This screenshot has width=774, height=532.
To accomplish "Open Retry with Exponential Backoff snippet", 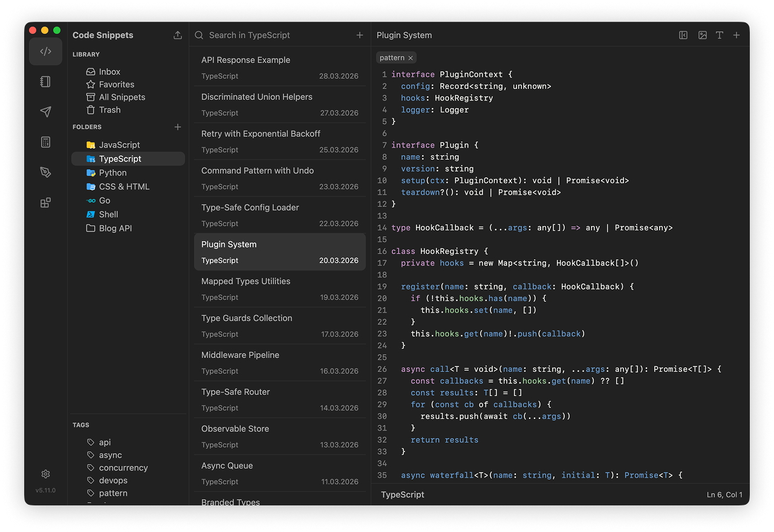I will 280,141.
